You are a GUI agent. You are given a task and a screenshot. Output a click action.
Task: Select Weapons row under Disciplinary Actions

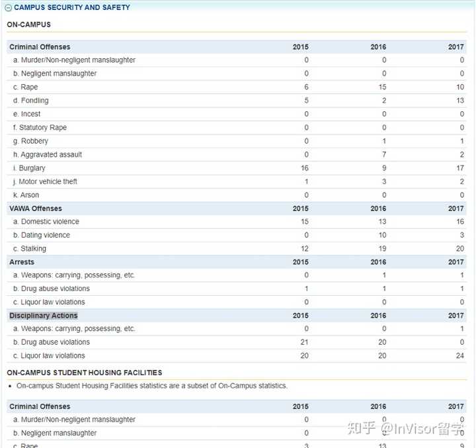(237, 329)
